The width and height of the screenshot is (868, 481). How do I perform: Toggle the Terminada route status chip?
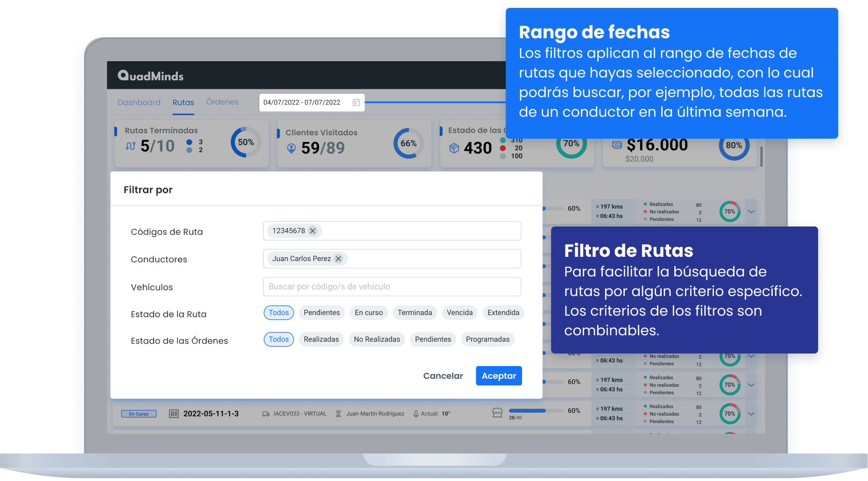click(x=415, y=313)
